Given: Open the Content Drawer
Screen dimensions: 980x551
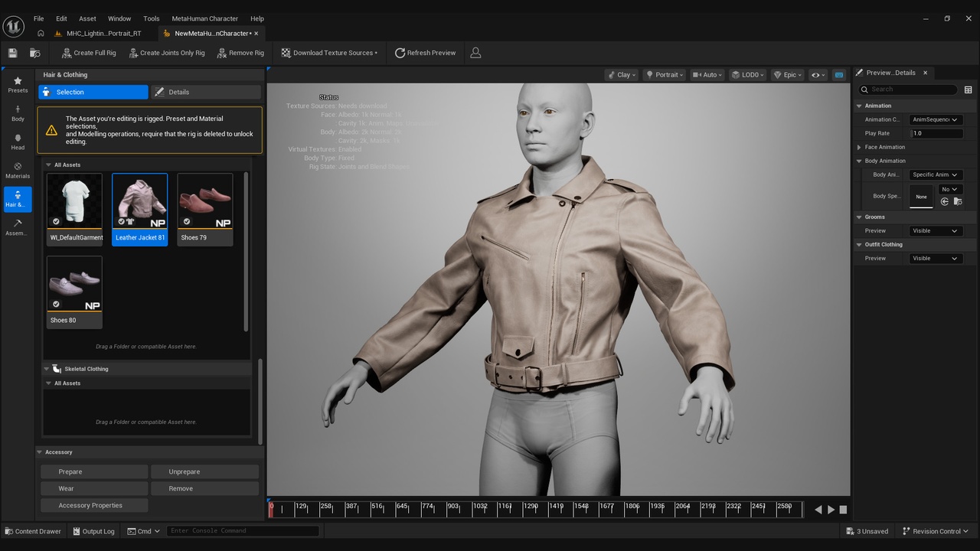Looking at the screenshot, I should click(32, 531).
